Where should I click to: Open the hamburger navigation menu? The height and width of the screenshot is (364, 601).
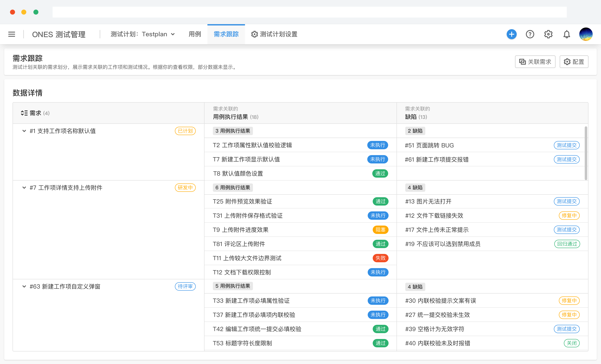(12, 34)
